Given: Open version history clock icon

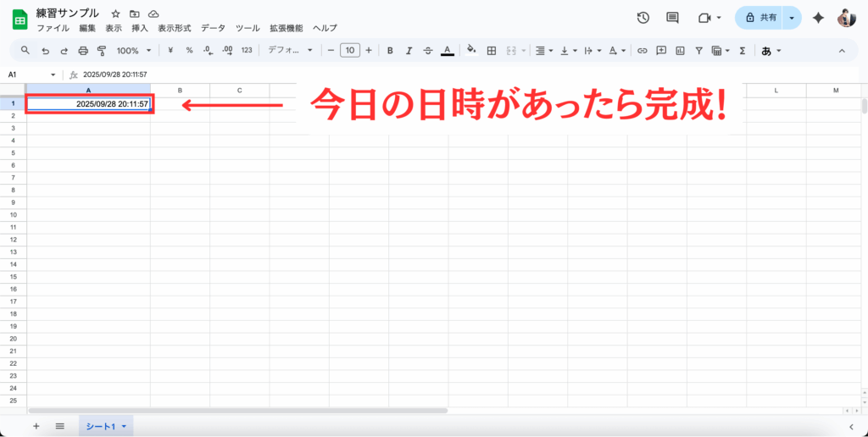Looking at the screenshot, I should (x=643, y=18).
